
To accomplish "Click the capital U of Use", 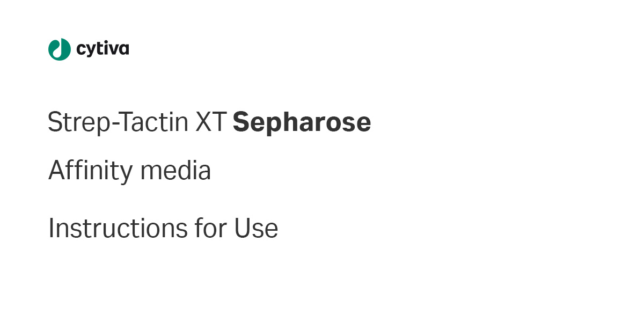I will [243, 228].
